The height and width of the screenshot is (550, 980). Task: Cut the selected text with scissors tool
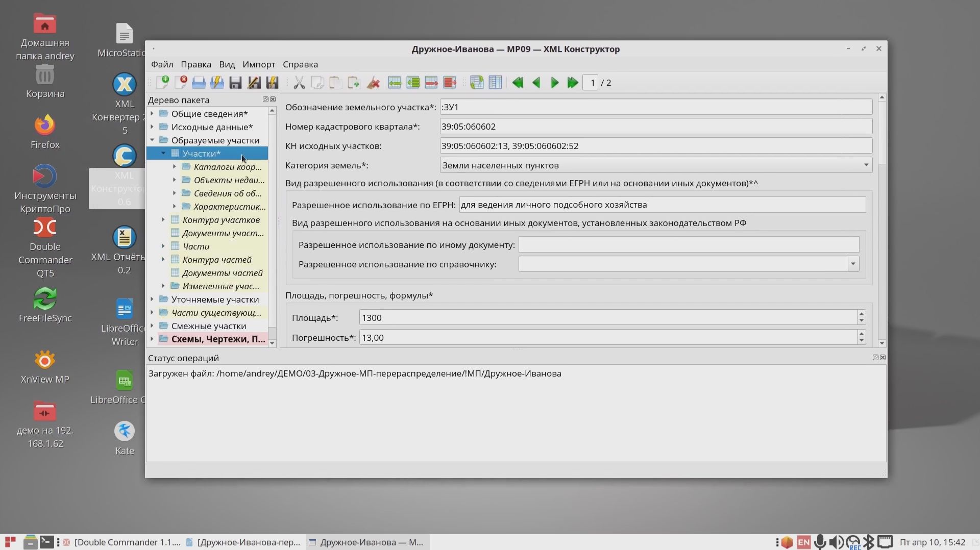[x=300, y=82]
